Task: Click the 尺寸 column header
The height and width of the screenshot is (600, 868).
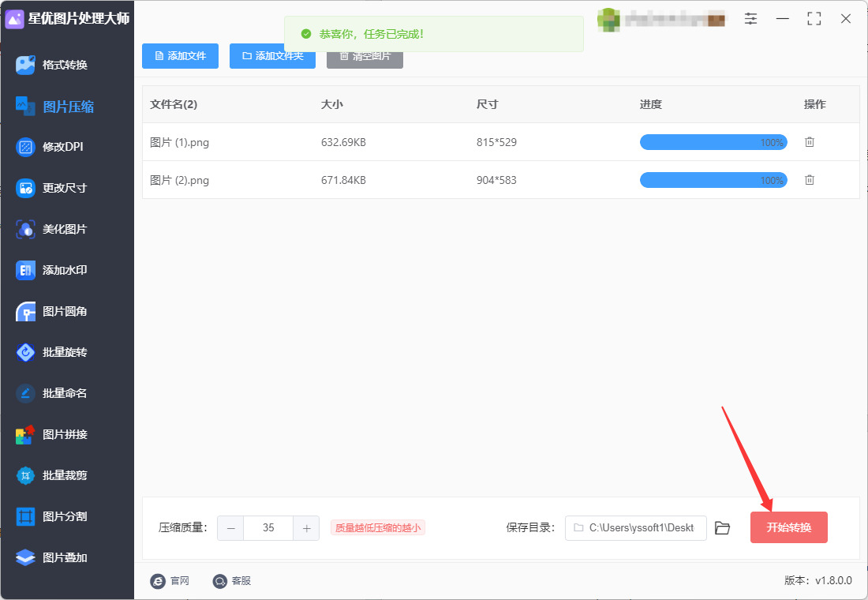Action: click(x=488, y=104)
